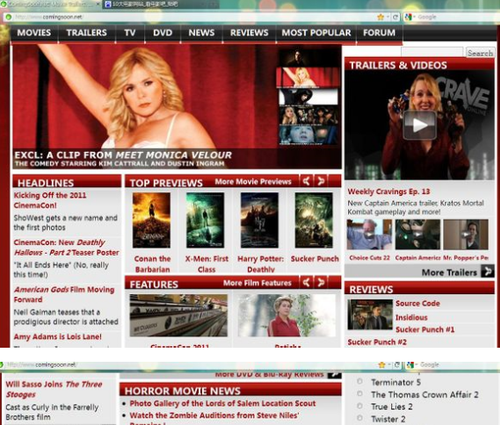Open the Conan the Barbarian poster
Viewport: 500px width, 425px height.
pos(151,220)
